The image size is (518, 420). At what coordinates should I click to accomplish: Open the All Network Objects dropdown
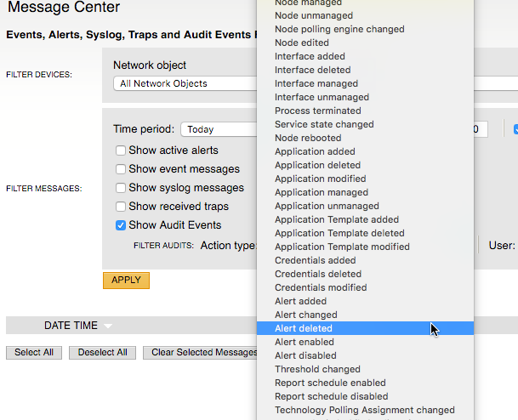(185, 83)
